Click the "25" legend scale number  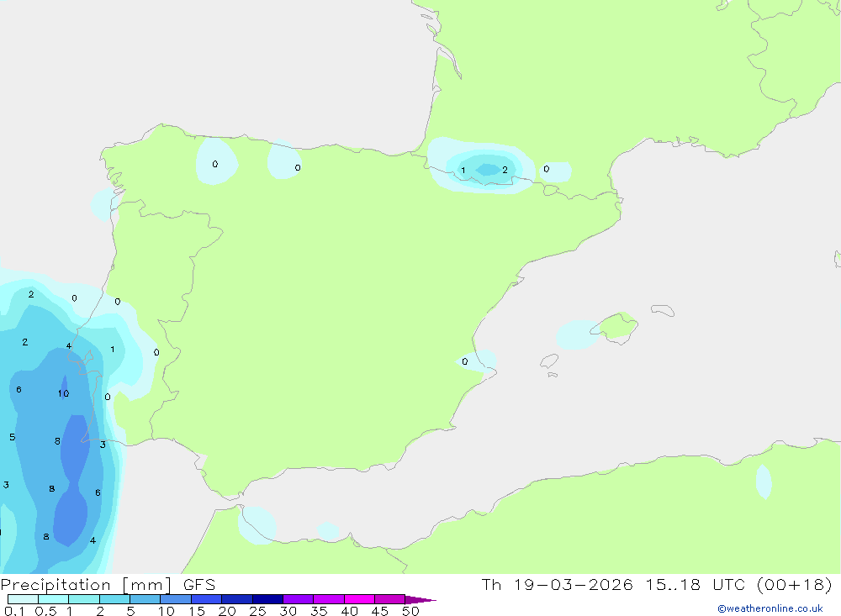click(257, 611)
